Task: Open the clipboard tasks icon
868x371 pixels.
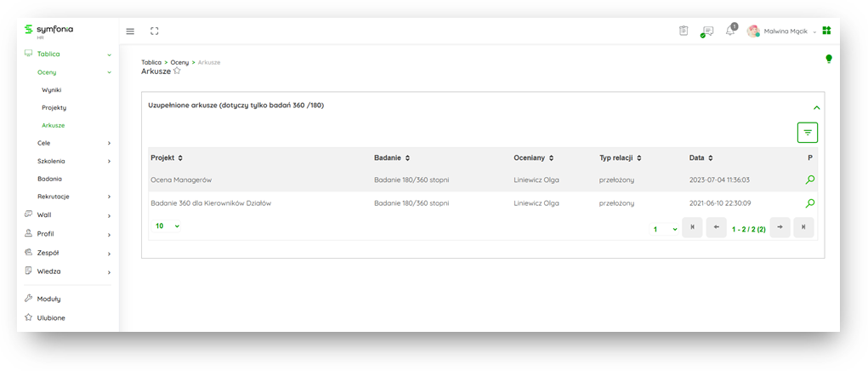Action: [x=684, y=31]
